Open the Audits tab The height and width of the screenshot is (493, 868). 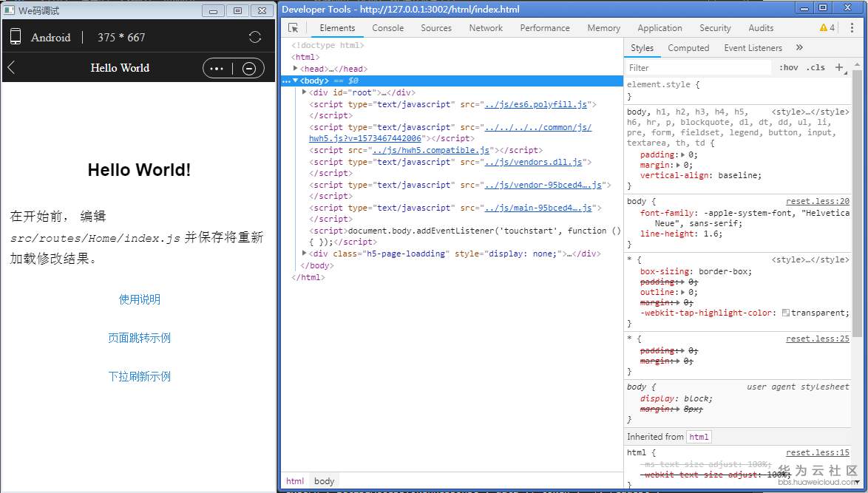761,27
